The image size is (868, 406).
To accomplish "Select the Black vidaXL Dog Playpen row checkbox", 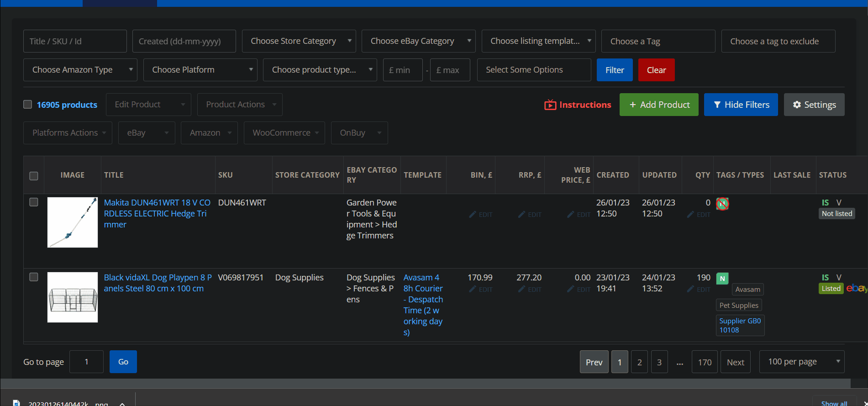I will (34, 277).
